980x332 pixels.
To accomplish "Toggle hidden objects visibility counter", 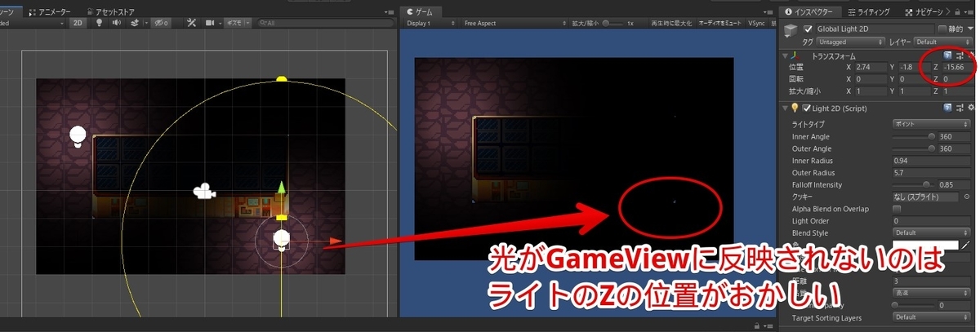I will pyautogui.click(x=161, y=24).
